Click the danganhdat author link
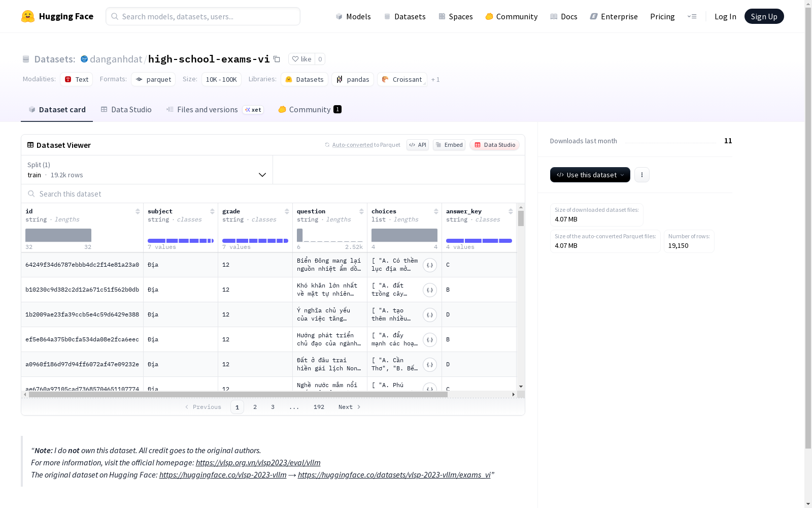Image resolution: width=812 pixels, height=508 pixels. click(x=116, y=59)
